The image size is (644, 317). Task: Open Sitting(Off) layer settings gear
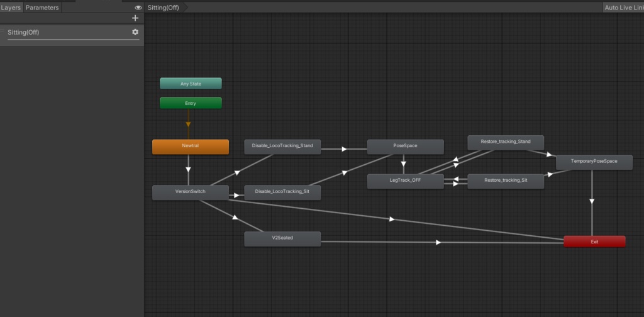click(x=135, y=32)
